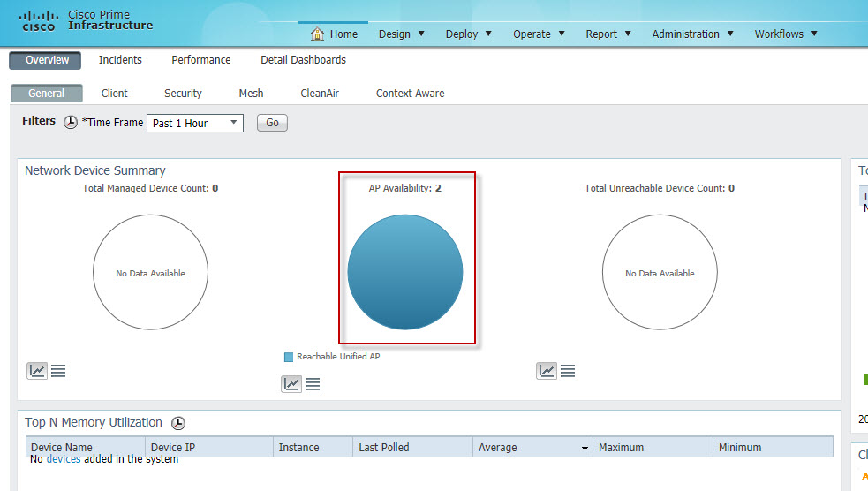The width and height of the screenshot is (868, 491).
Task: Open the clock icon next to Top N Memory Utilization
Action: click(x=178, y=424)
